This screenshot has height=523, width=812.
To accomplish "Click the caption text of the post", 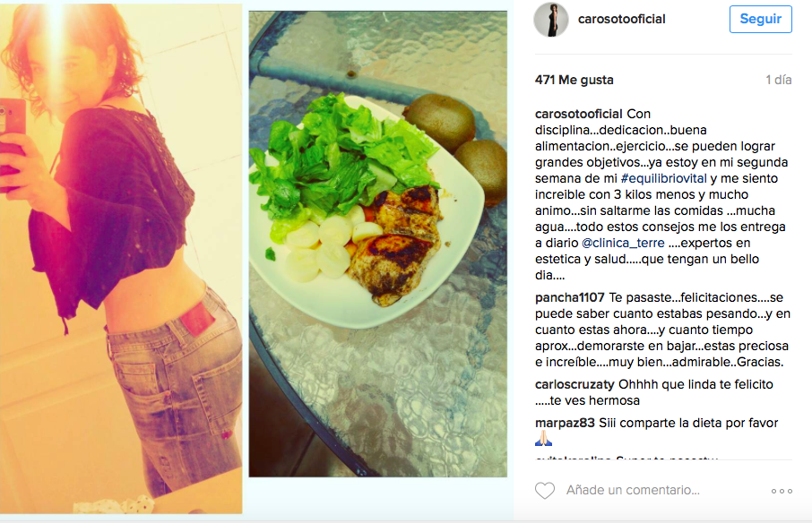I will (661, 194).
